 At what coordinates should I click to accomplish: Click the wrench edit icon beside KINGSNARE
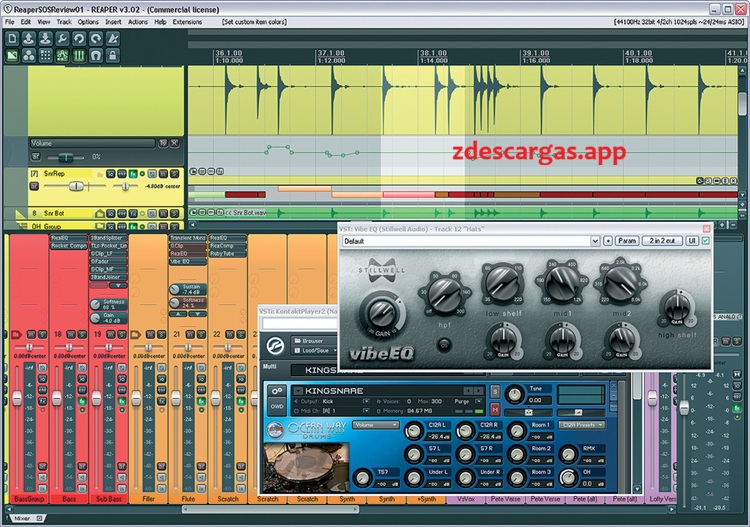tap(276, 391)
